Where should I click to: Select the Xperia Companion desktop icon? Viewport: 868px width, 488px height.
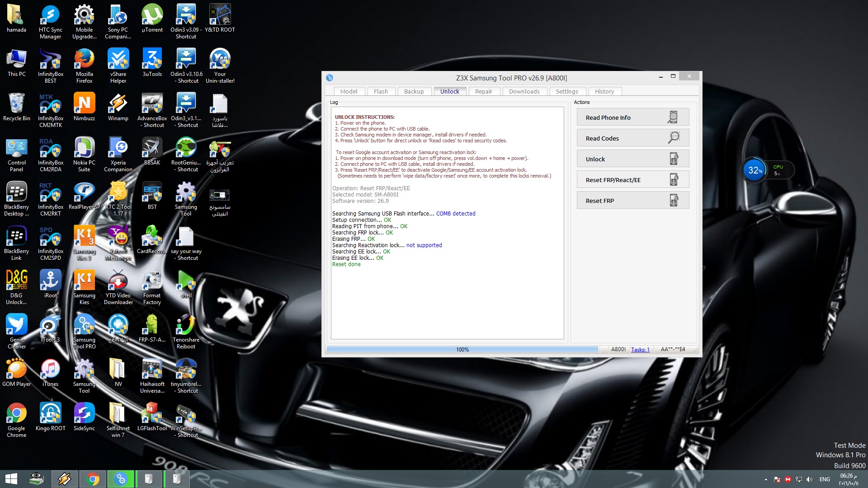tap(118, 155)
